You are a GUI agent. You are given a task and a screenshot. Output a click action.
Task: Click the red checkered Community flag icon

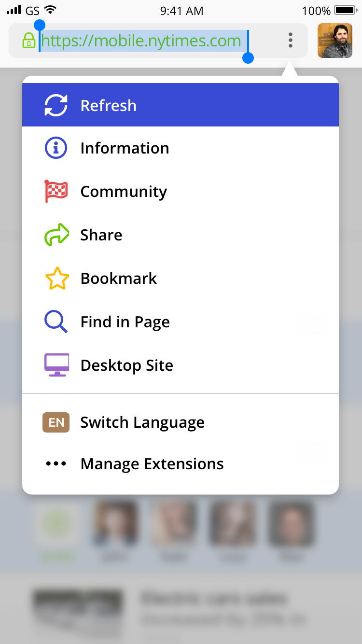[x=56, y=191]
